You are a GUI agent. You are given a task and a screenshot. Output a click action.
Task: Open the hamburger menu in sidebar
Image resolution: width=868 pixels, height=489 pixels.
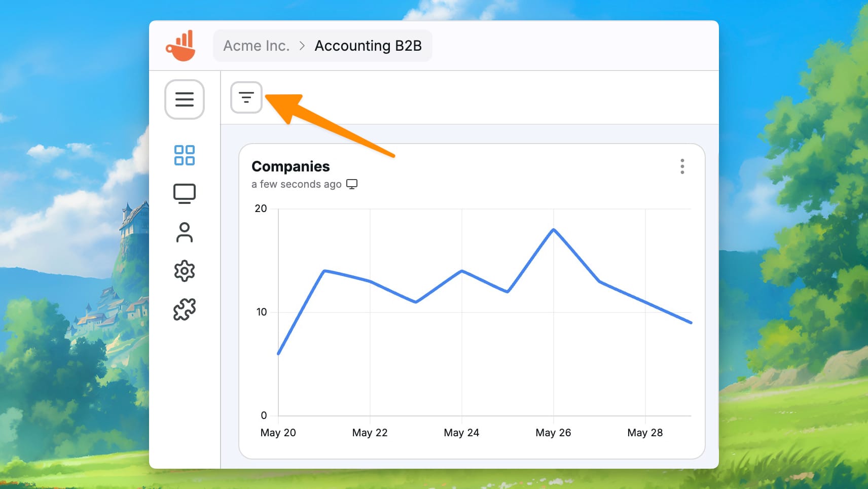coord(185,99)
